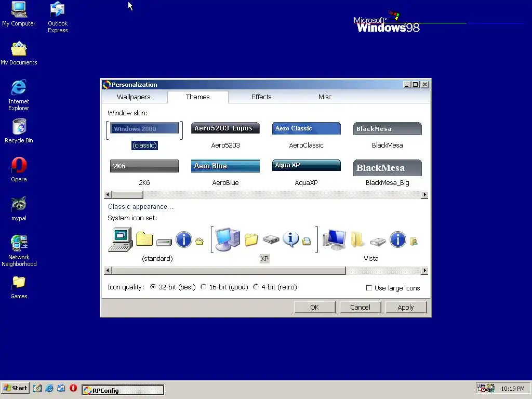Open the Start menu
Screen dimensions: 532x399
15,388
